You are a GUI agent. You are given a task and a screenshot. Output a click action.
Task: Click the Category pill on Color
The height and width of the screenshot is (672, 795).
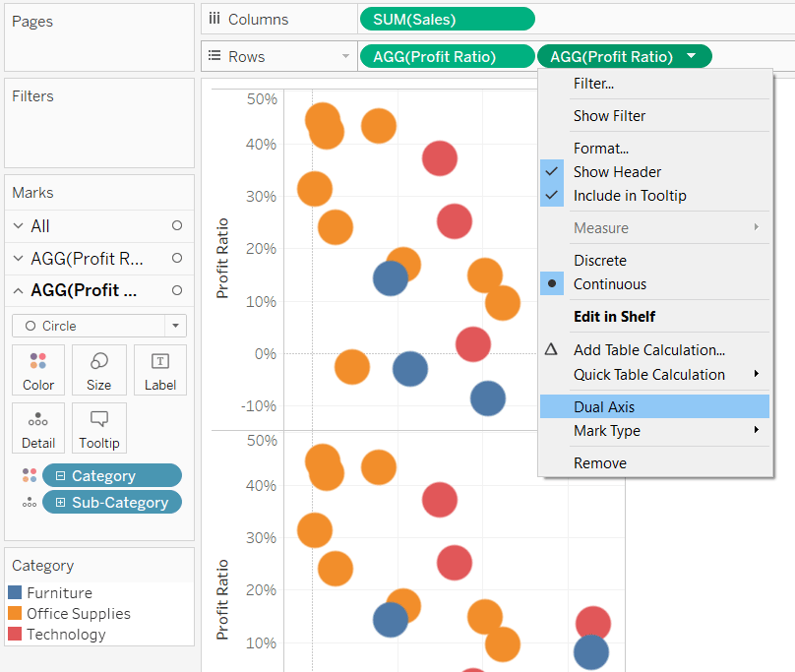111,475
